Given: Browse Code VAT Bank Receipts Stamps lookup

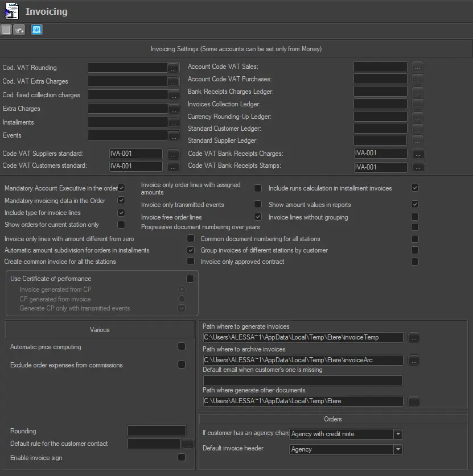Looking at the screenshot, I should [x=418, y=167].
